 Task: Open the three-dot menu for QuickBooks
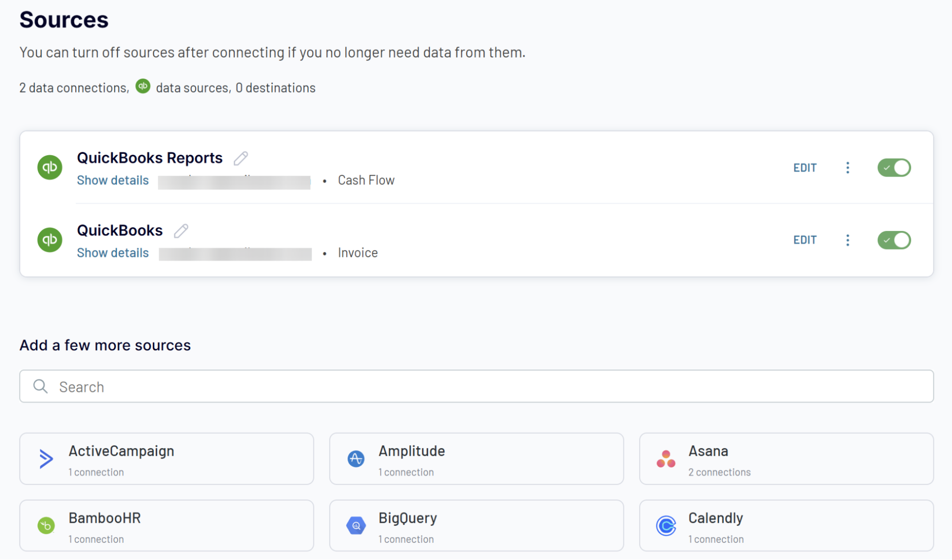click(848, 240)
